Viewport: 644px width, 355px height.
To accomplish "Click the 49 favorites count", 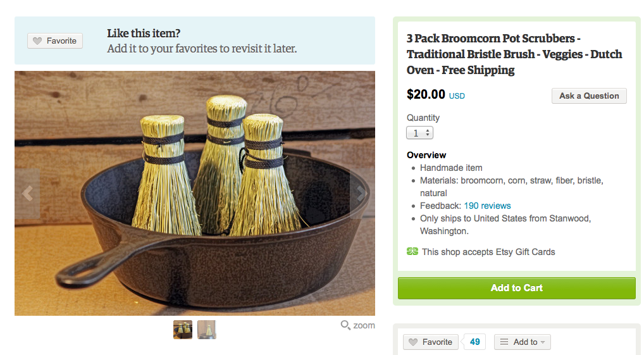I will click(x=475, y=342).
